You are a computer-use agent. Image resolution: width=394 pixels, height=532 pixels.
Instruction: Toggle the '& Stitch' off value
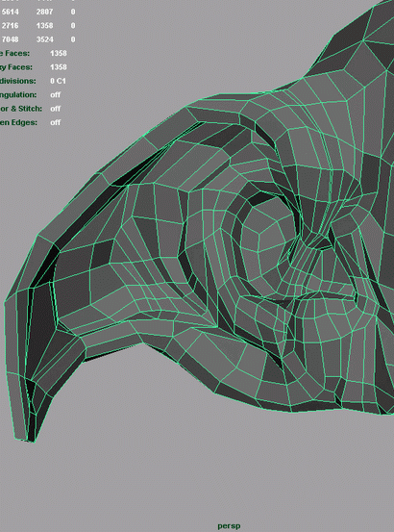click(x=55, y=109)
